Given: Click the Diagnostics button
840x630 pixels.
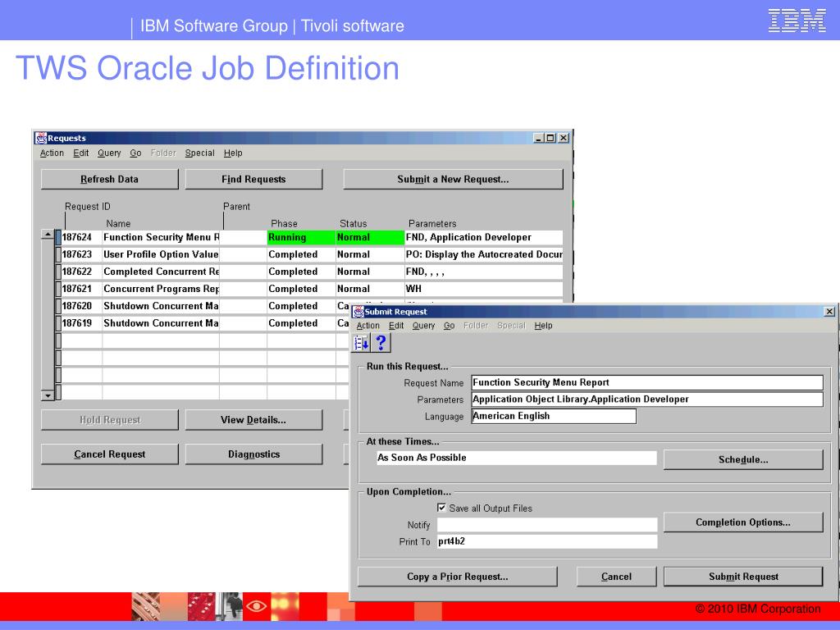Looking at the screenshot, I should [253, 454].
